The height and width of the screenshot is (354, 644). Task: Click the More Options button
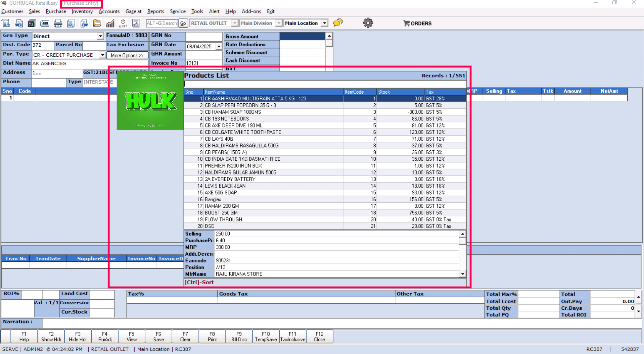point(127,55)
